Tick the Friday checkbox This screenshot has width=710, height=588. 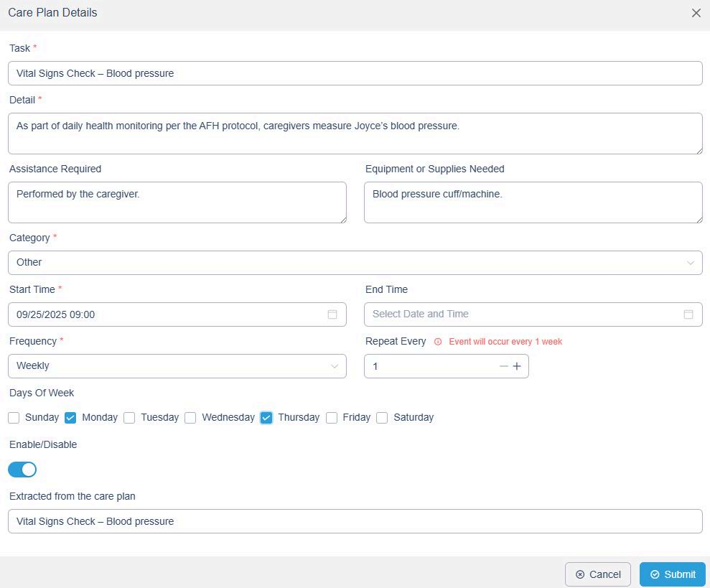[332, 418]
